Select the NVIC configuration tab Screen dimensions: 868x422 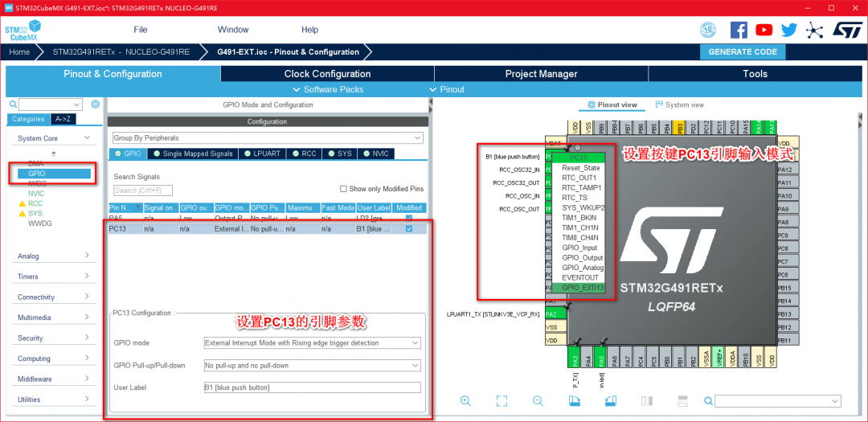(376, 154)
